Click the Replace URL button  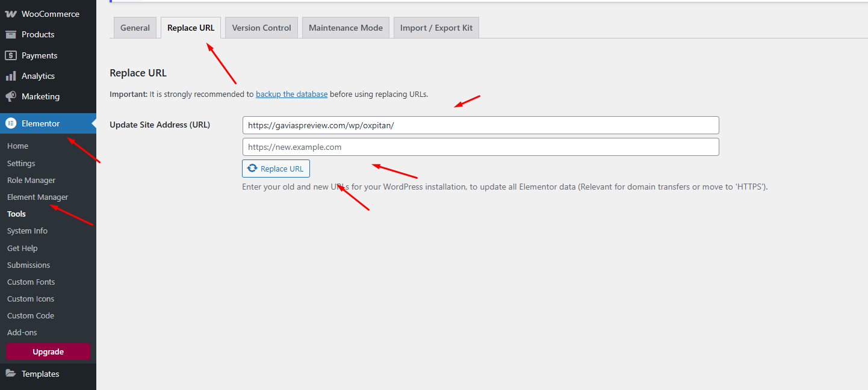[276, 169]
